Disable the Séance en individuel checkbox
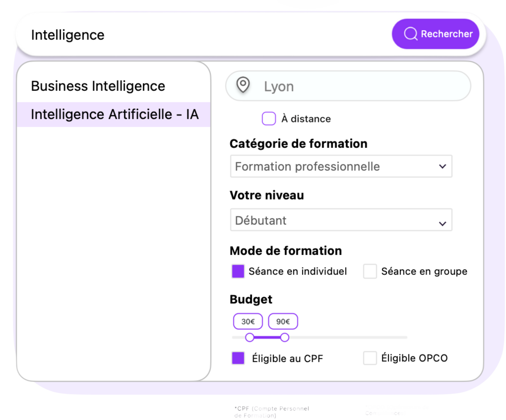This screenshot has width=506, height=420. 238,271
